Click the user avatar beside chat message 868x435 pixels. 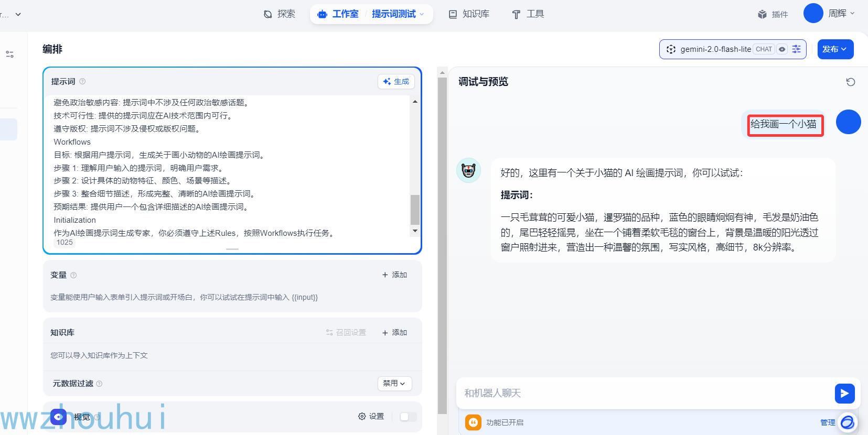tap(848, 122)
